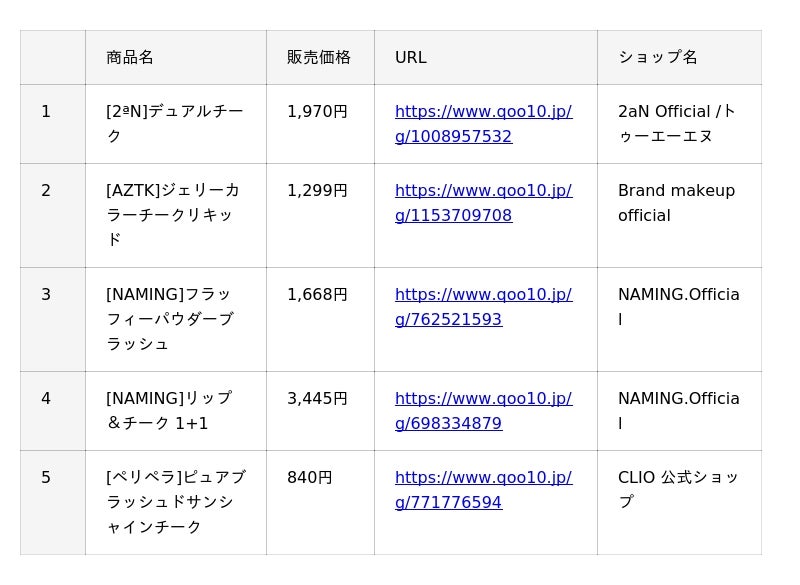The width and height of the screenshot is (800, 585).
Task: Select the [AZTK]ジェリーカラーチークリキッド product cell
Action: pos(174,215)
